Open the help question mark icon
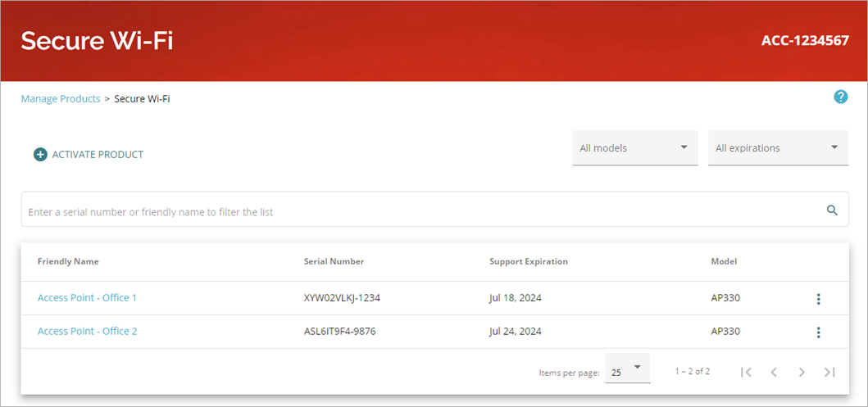Screen dimensions: 868x407 pyautogui.click(x=840, y=97)
